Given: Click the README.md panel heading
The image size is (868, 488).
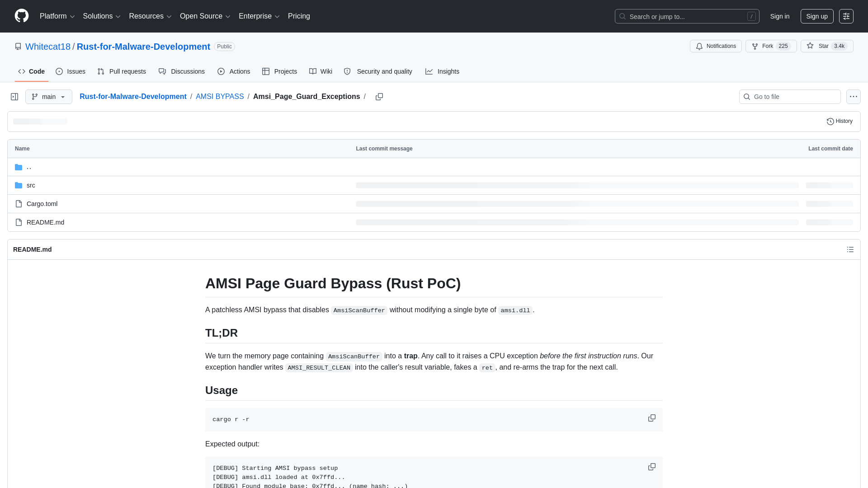Looking at the screenshot, I should (x=33, y=249).
